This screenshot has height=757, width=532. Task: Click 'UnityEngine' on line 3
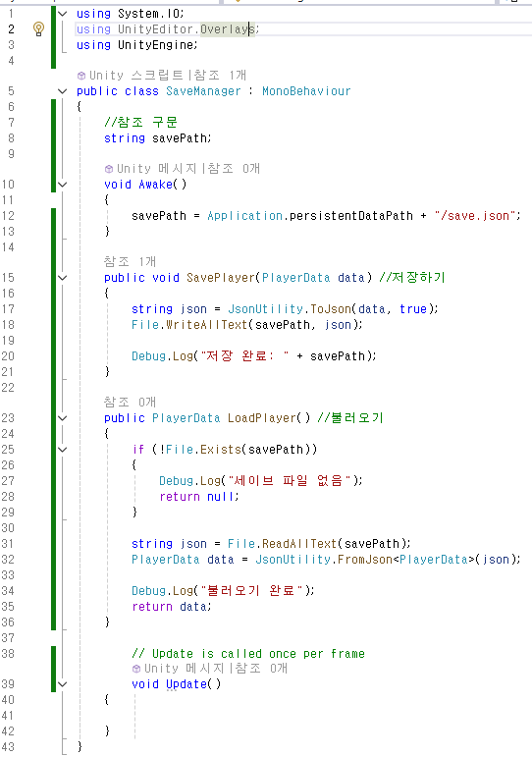pyautogui.click(x=155, y=45)
